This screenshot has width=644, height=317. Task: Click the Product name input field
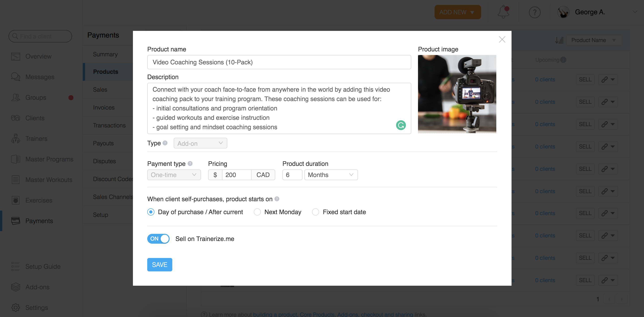pos(279,62)
